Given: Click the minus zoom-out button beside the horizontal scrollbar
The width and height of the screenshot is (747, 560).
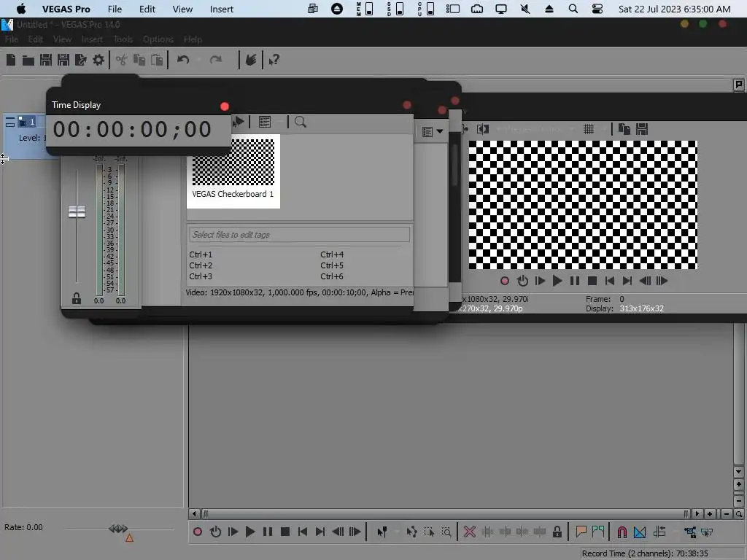Looking at the screenshot, I should click(x=727, y=514).
